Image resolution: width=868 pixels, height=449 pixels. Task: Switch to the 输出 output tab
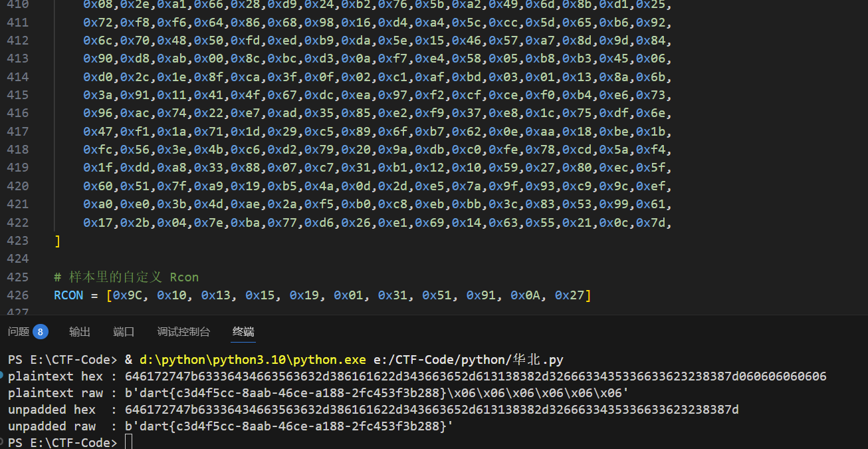coord(80,331)
